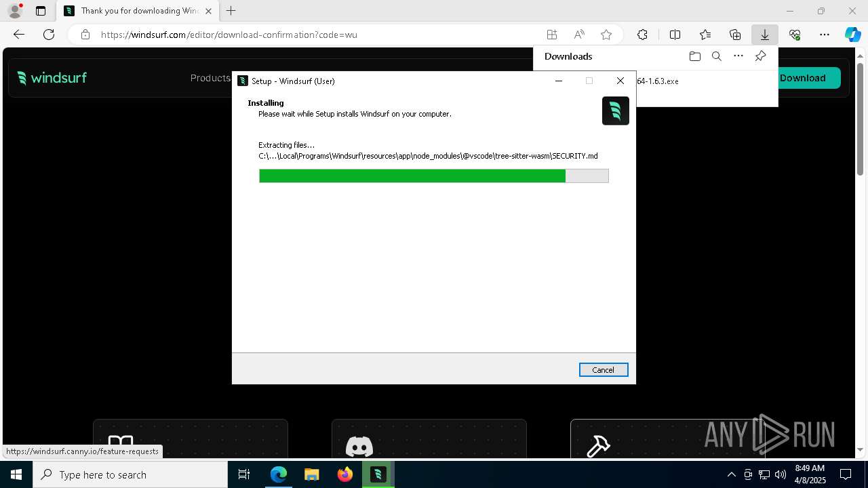Open browser Extensions puzzle icon
The height and width of the screenshot is (488, 868).
coord(642,35)
